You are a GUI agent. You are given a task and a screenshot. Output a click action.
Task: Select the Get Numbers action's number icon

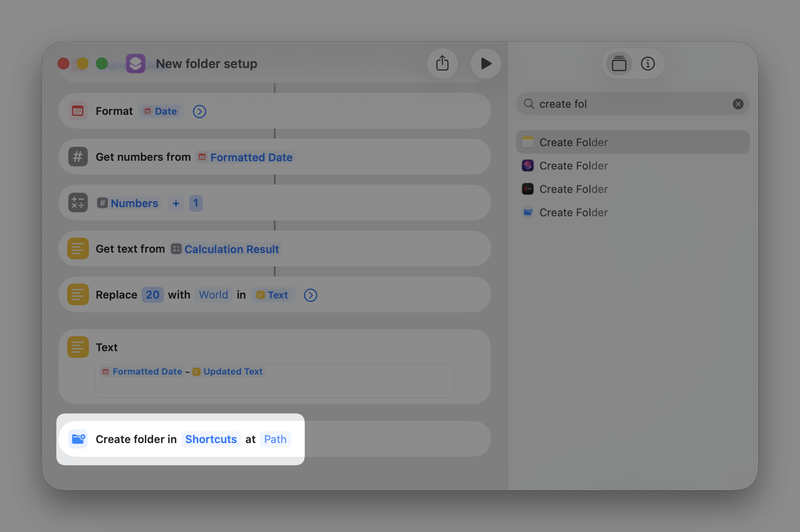[x=78, y=157]
